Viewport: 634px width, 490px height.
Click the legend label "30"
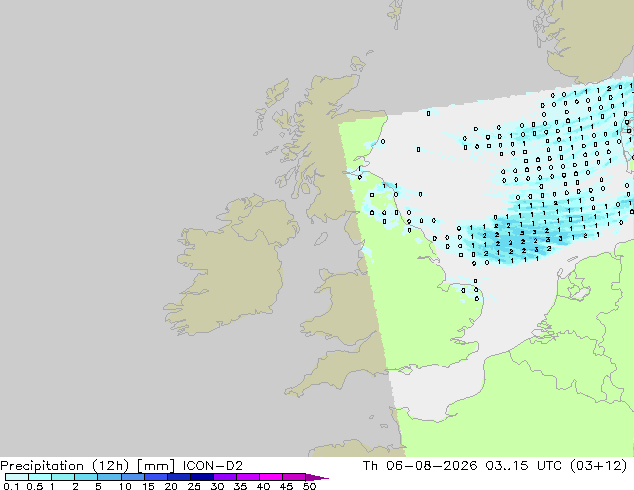point(217,486)
